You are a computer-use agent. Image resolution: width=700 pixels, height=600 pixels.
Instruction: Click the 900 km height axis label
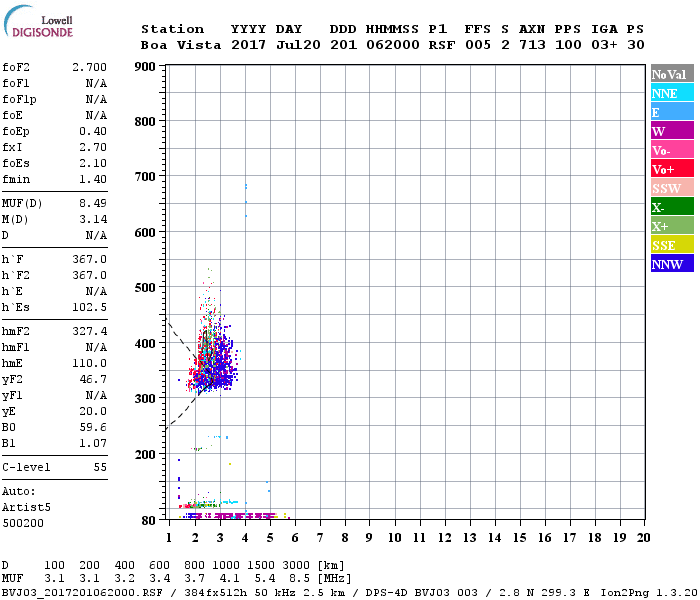(x=145, y=67)
